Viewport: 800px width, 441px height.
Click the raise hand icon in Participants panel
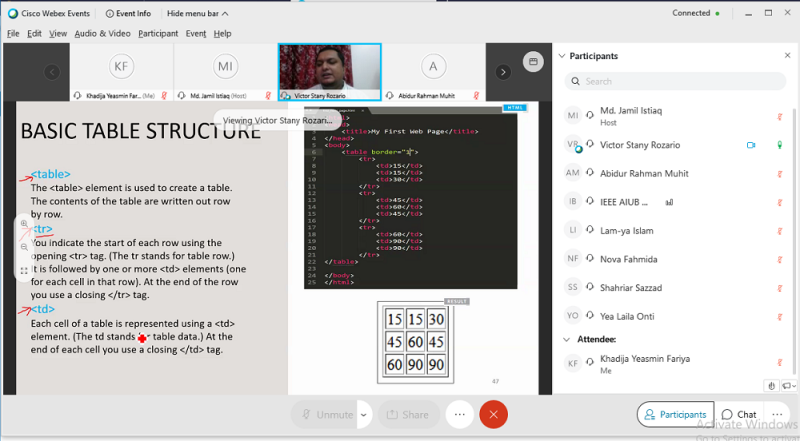pos(770,385)
